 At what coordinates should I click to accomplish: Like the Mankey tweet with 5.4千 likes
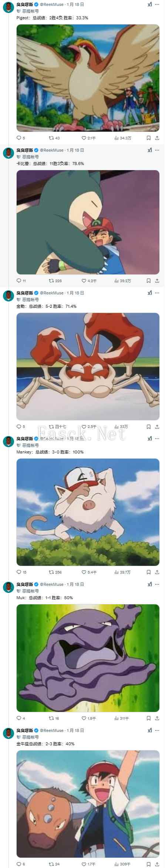pyautogui.click(x=89, y=572)
